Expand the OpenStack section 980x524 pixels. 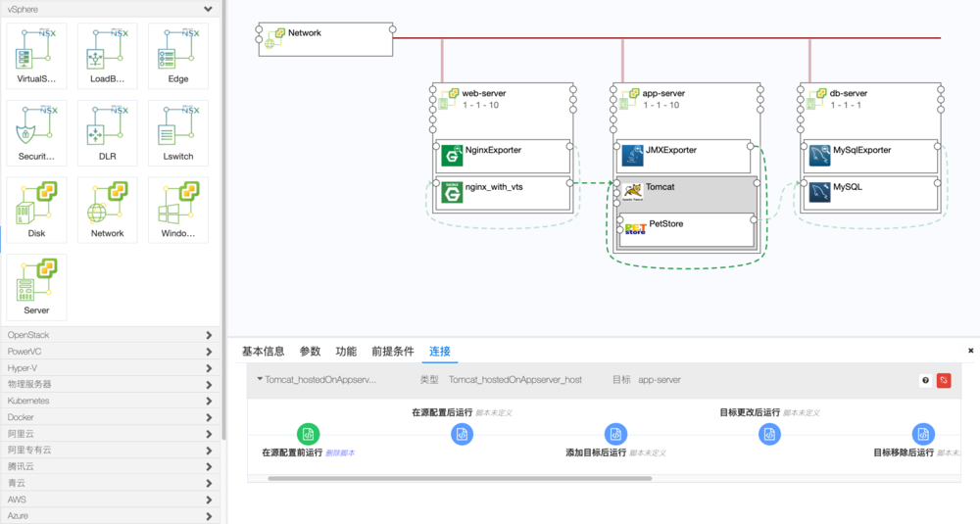point(209,335)
